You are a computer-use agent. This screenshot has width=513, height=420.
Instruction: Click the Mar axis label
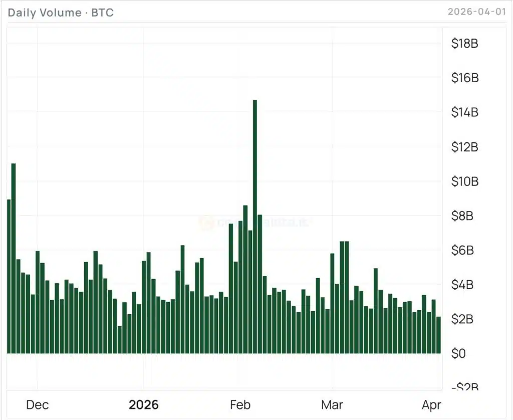[333, 404]
